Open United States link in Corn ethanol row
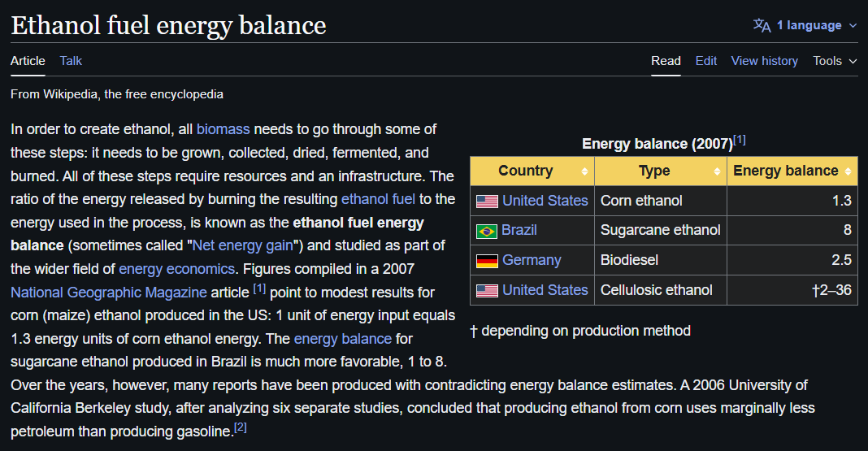Image resolution: width=868 pixels, height=451 pixels. [x=545, y=201]
